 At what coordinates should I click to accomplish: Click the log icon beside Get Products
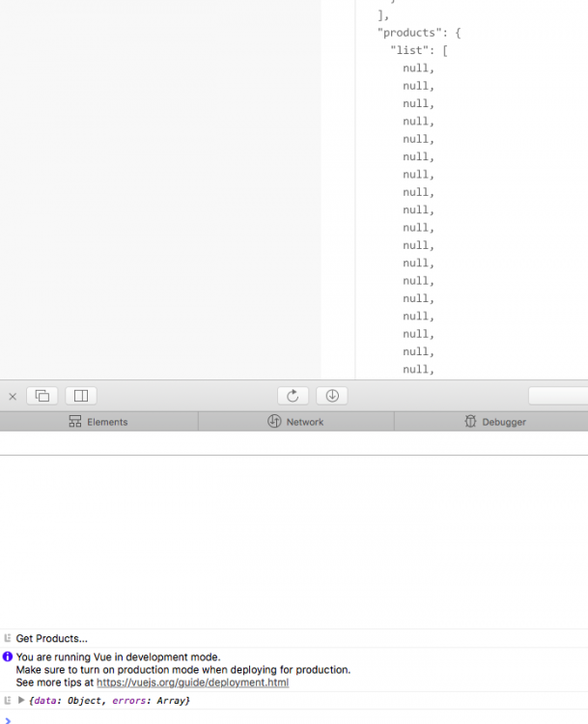8,638
